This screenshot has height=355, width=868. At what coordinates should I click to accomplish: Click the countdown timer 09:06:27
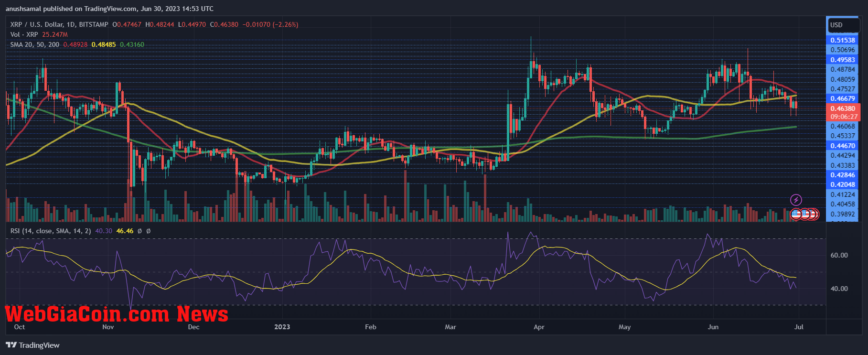pyautogui.click(x=844, y=117)
